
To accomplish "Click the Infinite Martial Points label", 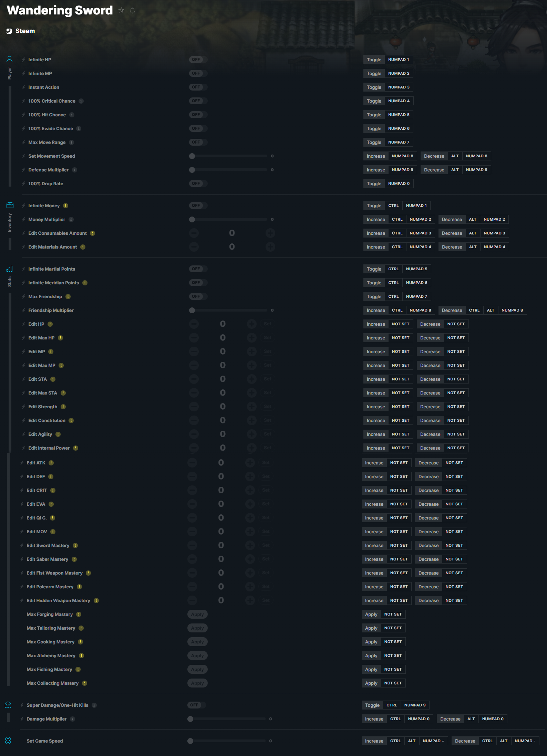I will [52, 269].
